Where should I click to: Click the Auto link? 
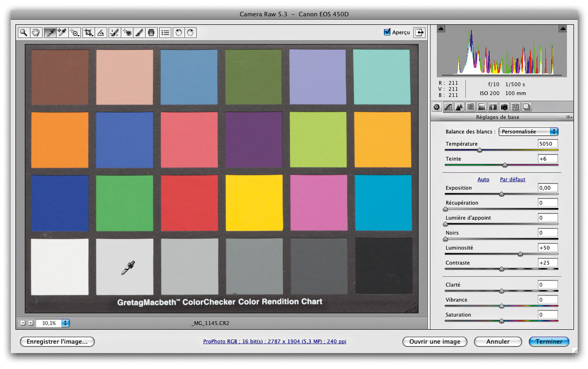(483, 179)
